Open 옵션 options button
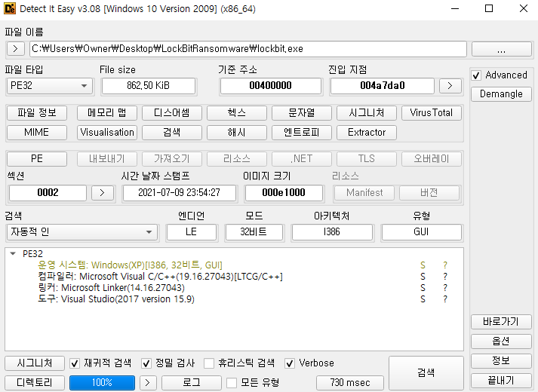Image resolution: width=538 pixels, height=392 pixels. click(x=501, y=341)
